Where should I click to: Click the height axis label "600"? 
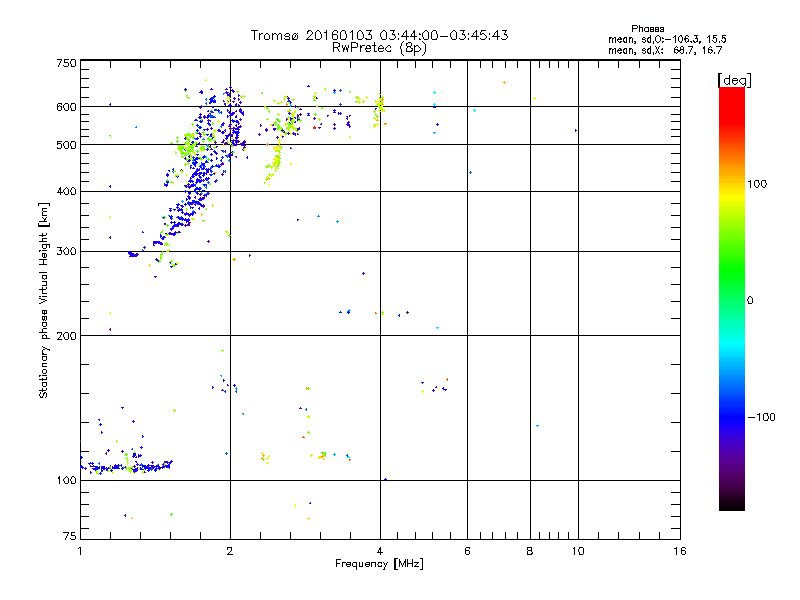66,107
